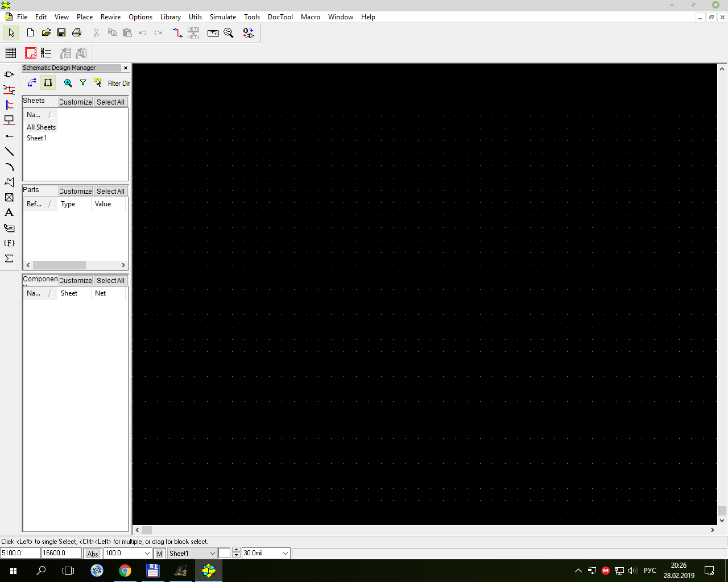This screenshot has height=582, width=728.
Task: Click the X coordinate field showing 5100.0
Action: pyautogui.click(x=20, y=553)
